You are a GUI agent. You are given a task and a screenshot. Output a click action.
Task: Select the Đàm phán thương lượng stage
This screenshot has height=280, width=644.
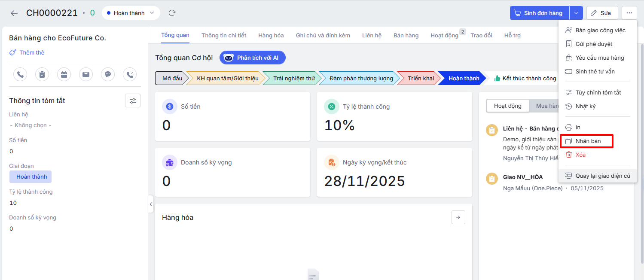tap(361, 78)
